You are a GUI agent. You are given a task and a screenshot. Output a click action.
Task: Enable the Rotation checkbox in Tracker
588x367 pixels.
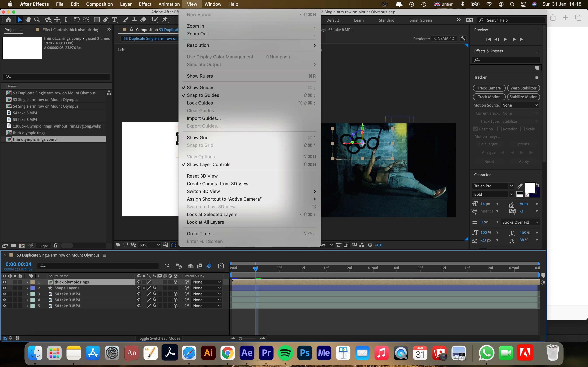point(500,129)
